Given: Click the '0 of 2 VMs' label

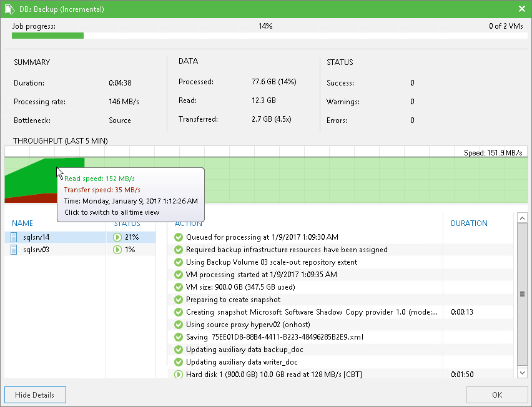Looking at the screenshot, I should tap(506, 26).
